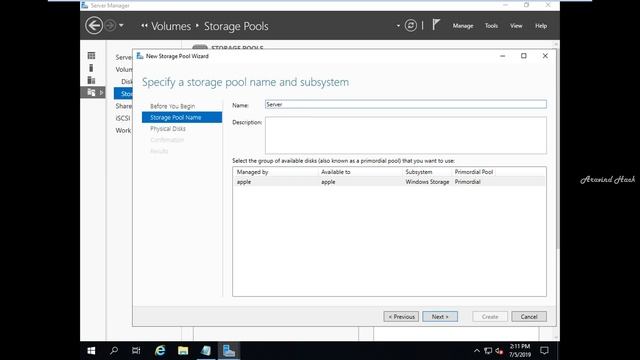
Task: Select the Local Server icon in the sidebar
Action: 91,68
